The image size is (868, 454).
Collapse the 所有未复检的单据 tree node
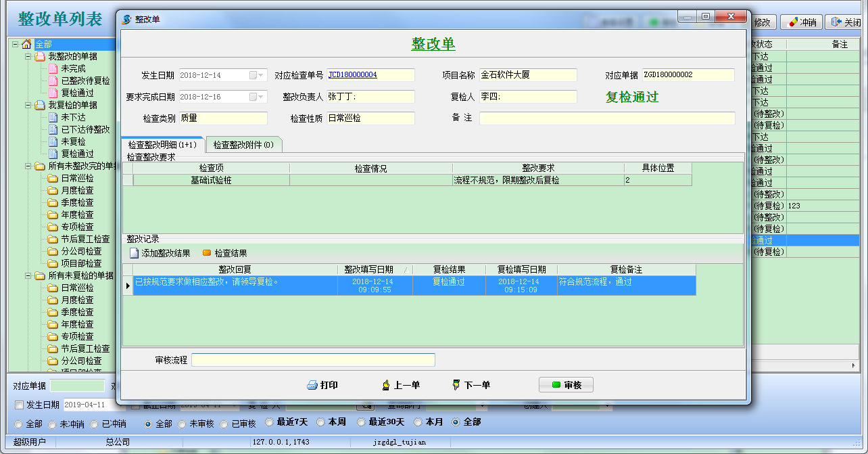(28, 275)
